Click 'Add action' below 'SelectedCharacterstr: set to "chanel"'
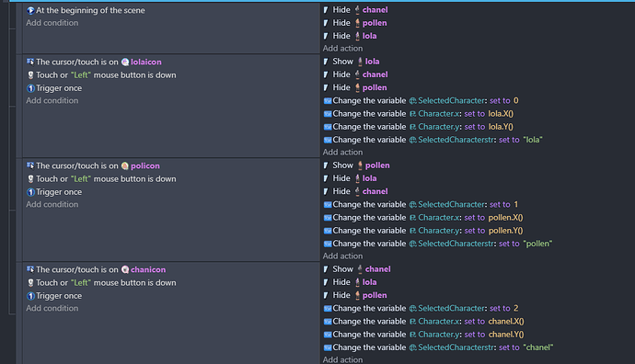The image size is (635, 364). point(342,359)
